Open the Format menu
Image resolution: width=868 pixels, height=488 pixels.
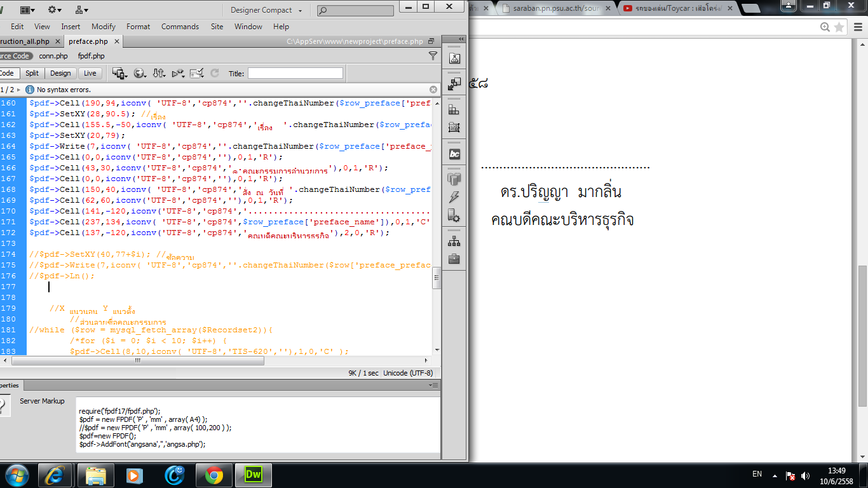coord(139,27)
